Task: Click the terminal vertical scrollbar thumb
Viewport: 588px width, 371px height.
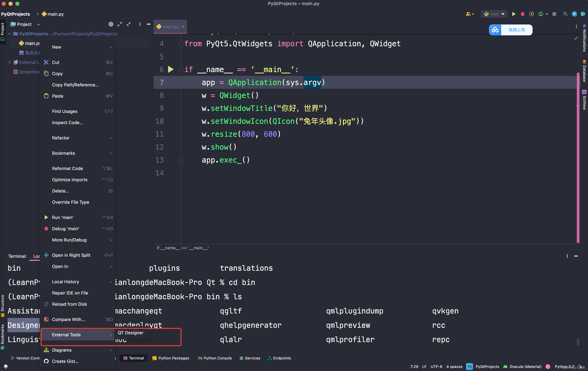Action: (578, 342)
